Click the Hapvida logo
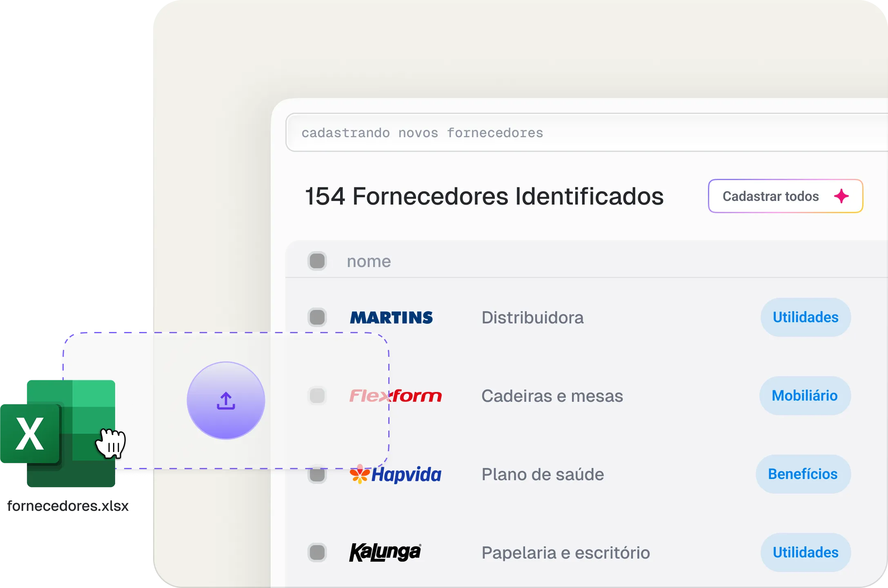The width and height of the screenshot is (888, 588). click(x=395, y=474)
